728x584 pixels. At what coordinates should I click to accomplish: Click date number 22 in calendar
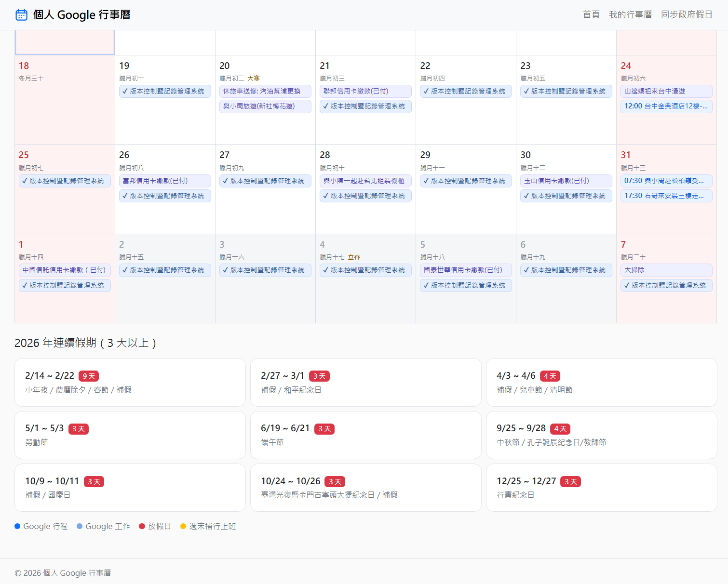425,66
